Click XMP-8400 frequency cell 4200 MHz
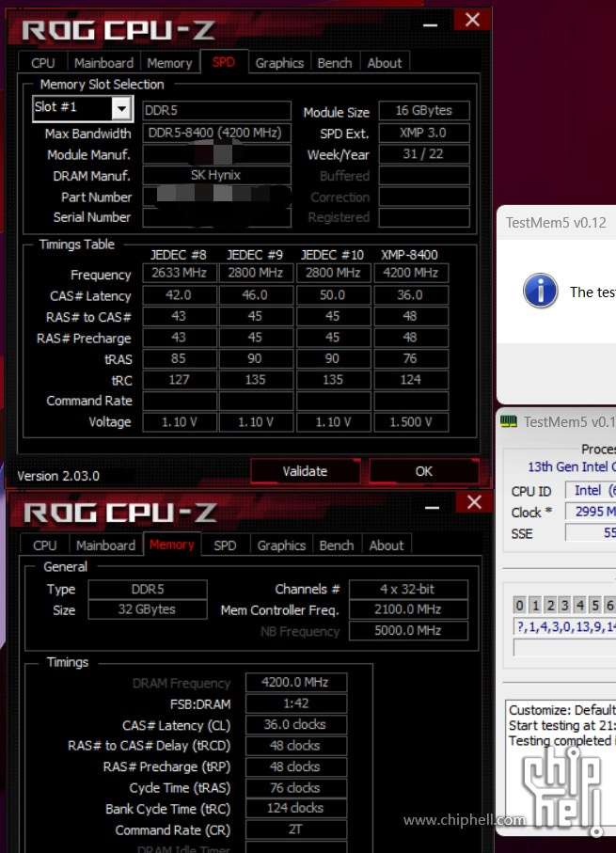This screenshot has width=616, height=853. pos(411,273)
